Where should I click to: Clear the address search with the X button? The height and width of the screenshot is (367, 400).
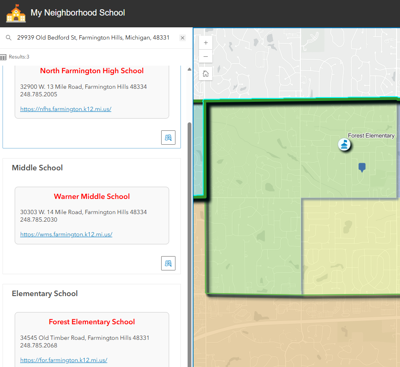click(x=183, y=38)
